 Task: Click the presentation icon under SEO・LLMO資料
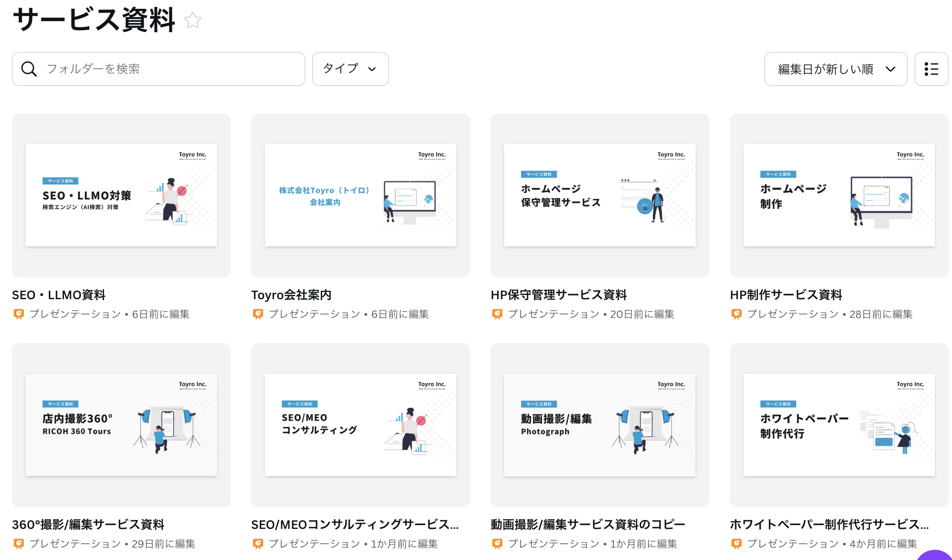click(19, 314)
